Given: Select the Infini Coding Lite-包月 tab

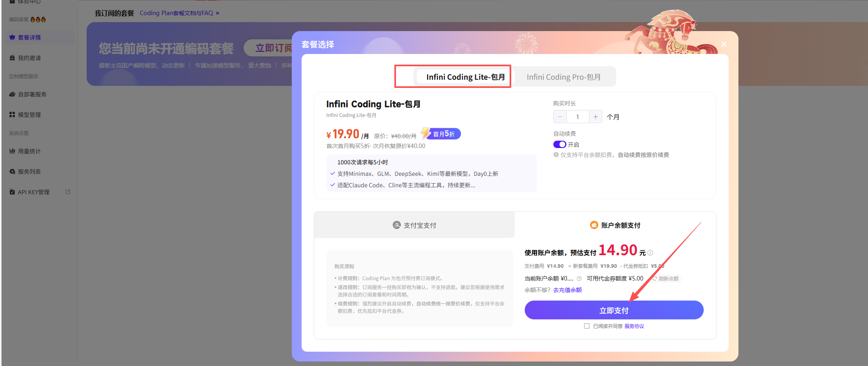Looking at the screenshot, I should [465, 77].
